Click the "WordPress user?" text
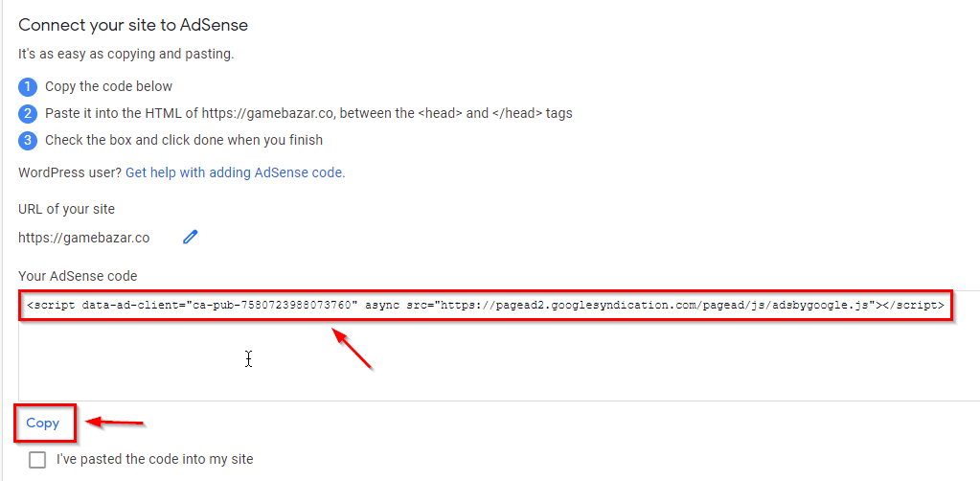The image size is (980, 481). click(70, 173)
